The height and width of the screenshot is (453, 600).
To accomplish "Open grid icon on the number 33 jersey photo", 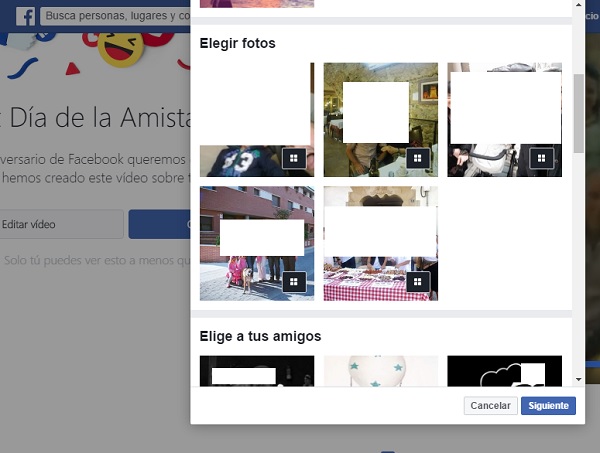I will coord(294,158).
